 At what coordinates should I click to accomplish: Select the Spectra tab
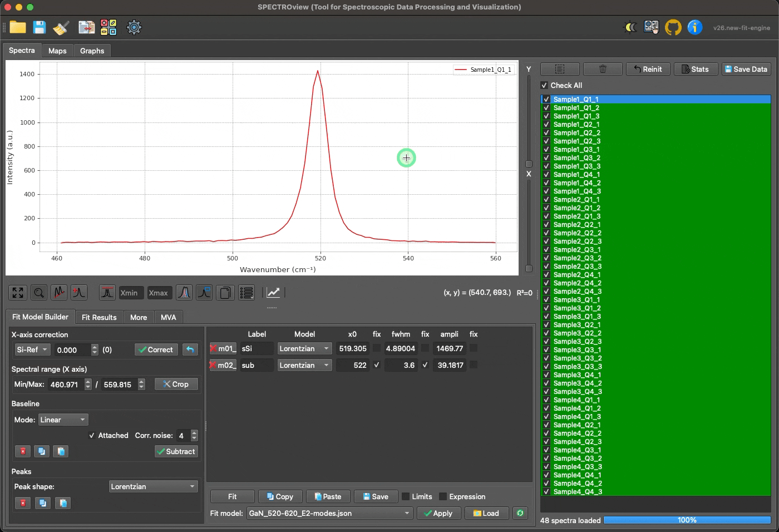point(22,50)
